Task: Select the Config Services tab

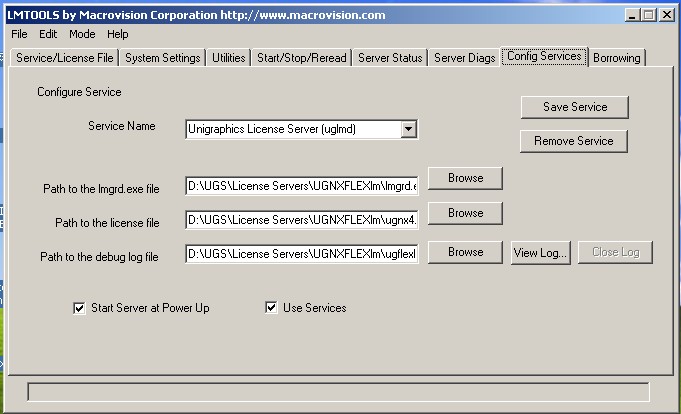Action: point(544,56)
